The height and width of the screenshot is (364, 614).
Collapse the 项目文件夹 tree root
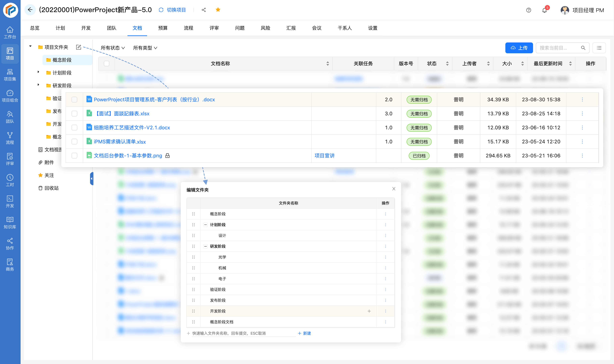(x=30, y=46)
